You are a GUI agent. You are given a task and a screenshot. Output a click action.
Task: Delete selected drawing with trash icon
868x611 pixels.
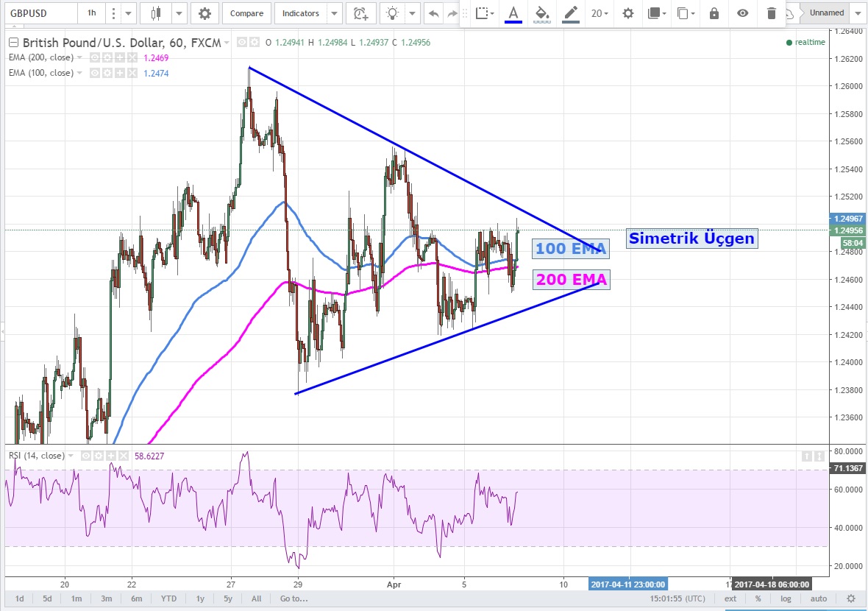pos(771,13)
